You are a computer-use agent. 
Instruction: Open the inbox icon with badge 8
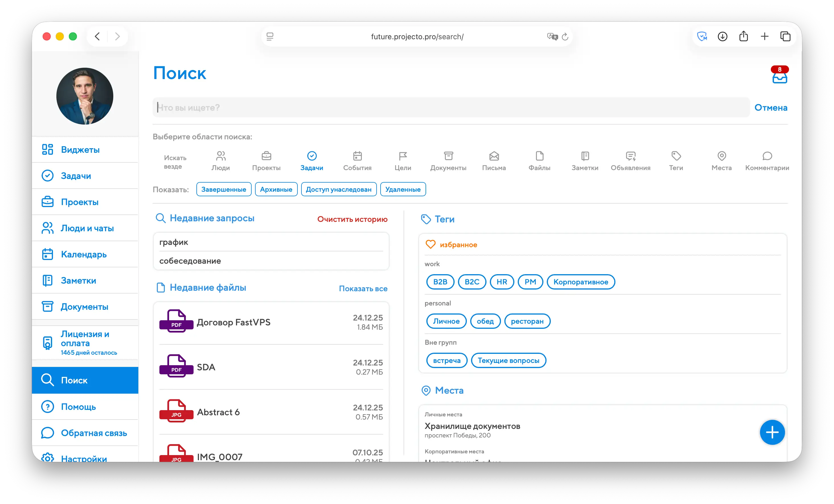click(779, 77)
